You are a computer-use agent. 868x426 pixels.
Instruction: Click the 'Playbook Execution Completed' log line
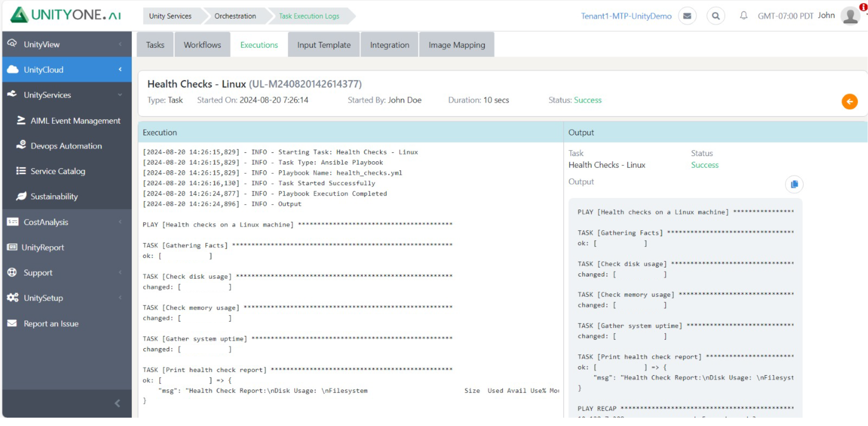265,193
